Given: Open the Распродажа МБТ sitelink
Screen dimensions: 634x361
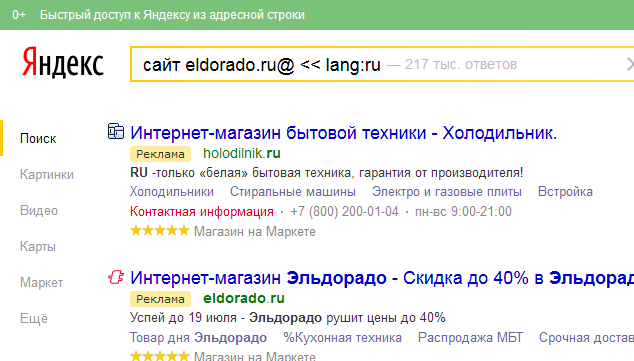Looking at the screenshot, I should click(x=470, y=338).
